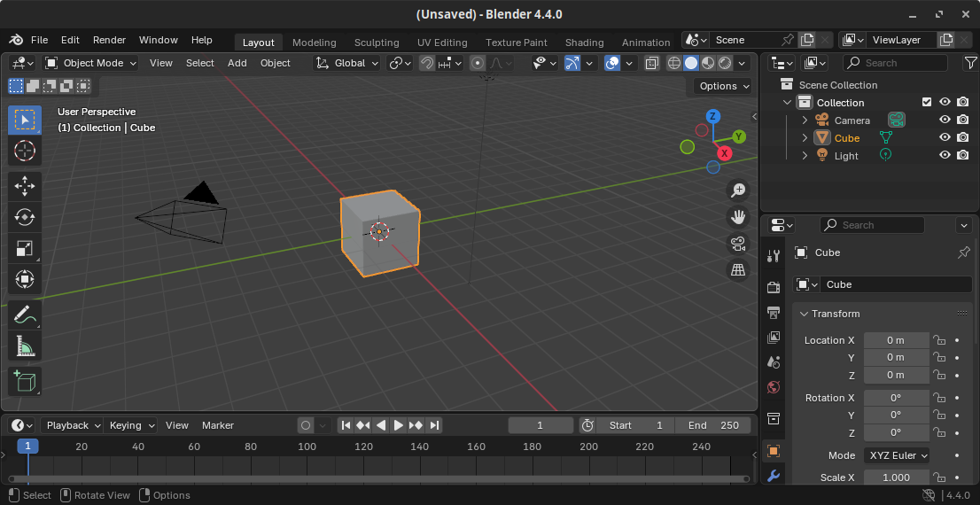This screenshot has width=980, height=505.
Task: Expand Light in outliner
Action: coord(805,155)
